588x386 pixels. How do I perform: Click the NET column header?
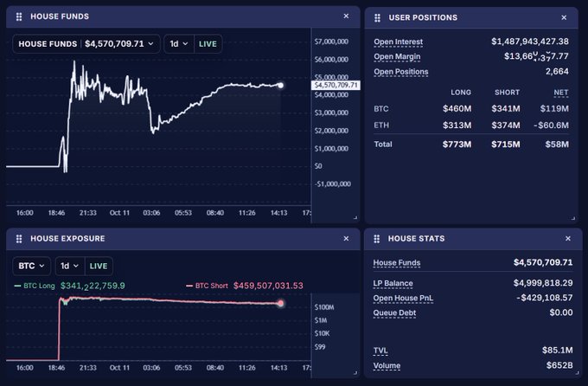pos(561,93)
